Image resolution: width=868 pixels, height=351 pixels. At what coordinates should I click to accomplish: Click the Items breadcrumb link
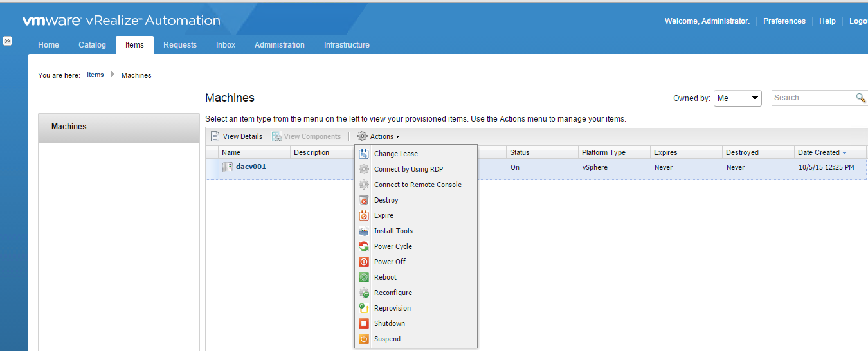click(95, 75)
